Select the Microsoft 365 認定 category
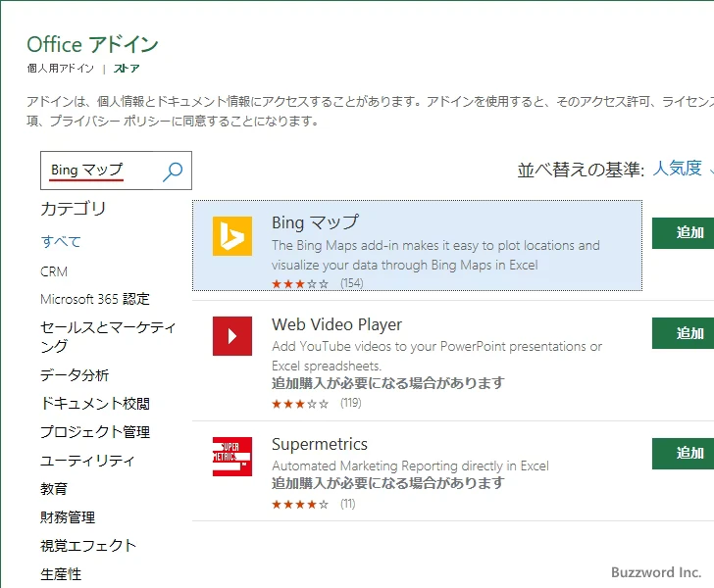 [95, 299]
